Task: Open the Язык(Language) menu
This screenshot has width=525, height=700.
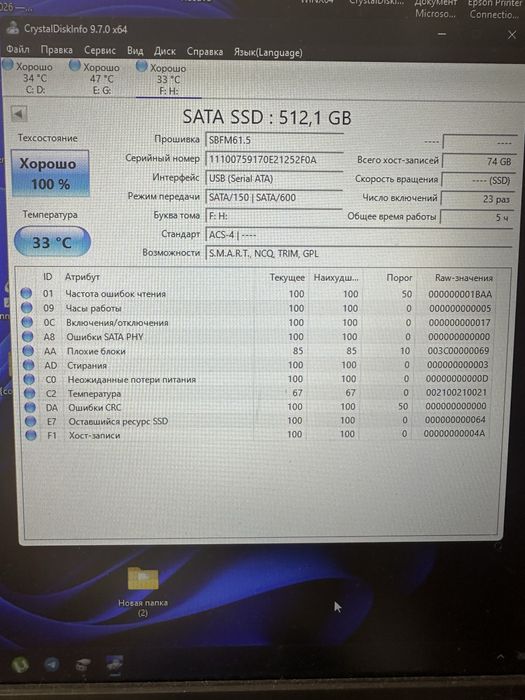Action: 268,53
